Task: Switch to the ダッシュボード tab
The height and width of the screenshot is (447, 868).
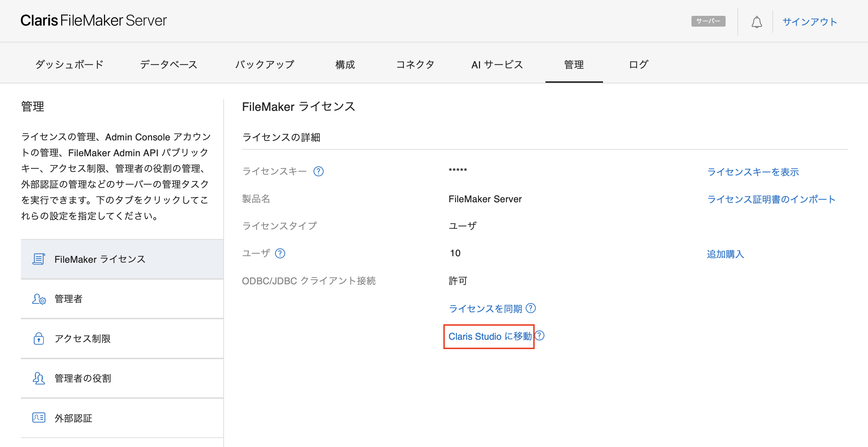Action: pos(69,64)
